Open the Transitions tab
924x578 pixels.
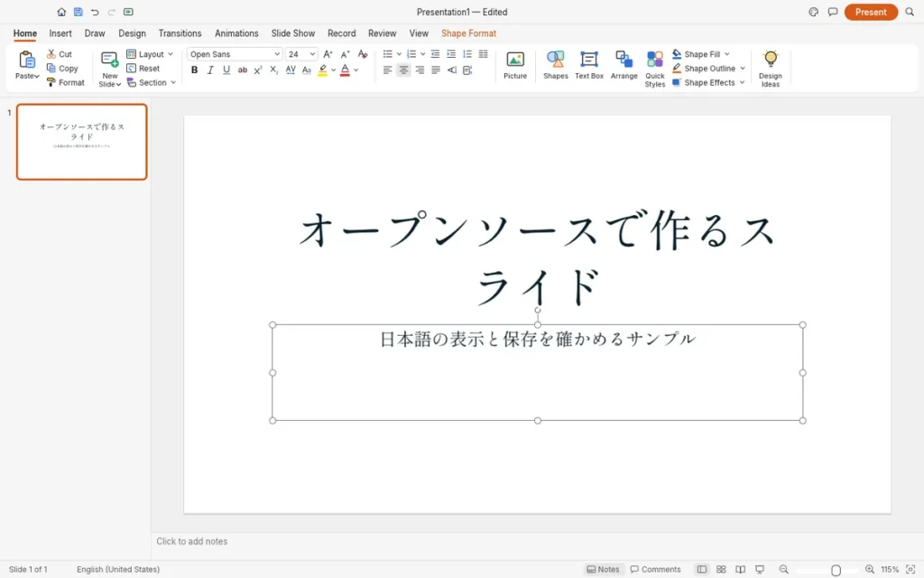180,33
